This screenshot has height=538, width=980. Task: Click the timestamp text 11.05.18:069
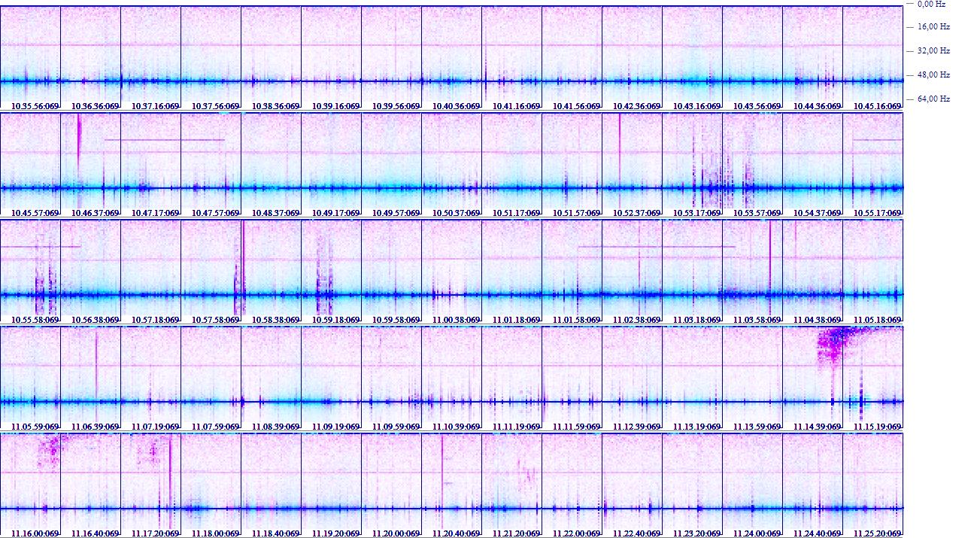[x=878, y=321]
